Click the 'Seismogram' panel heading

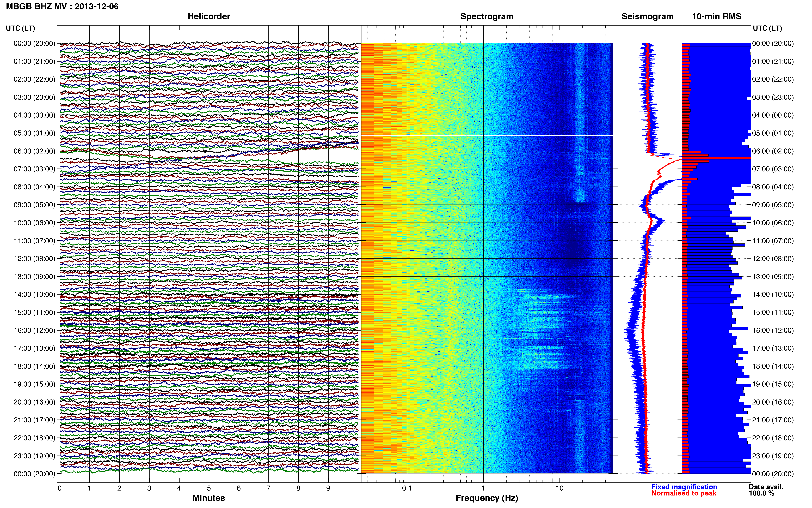click(648, 16)
